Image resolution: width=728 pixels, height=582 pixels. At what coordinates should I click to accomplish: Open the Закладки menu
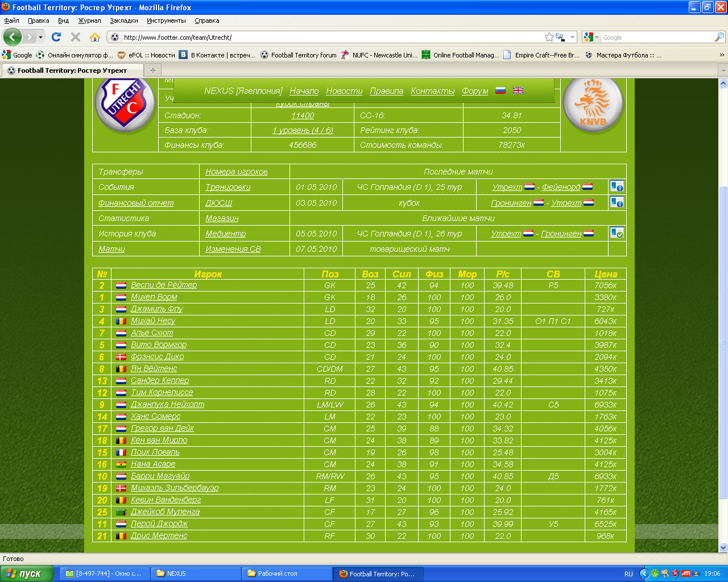tap(124, 20)
